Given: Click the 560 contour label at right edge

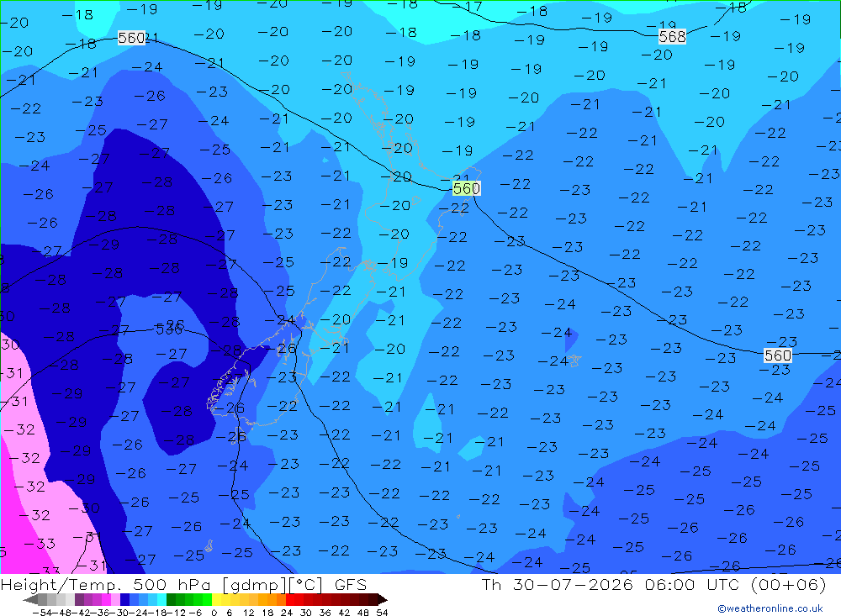Looking at the screenshot, I should (x=777, y=355).
